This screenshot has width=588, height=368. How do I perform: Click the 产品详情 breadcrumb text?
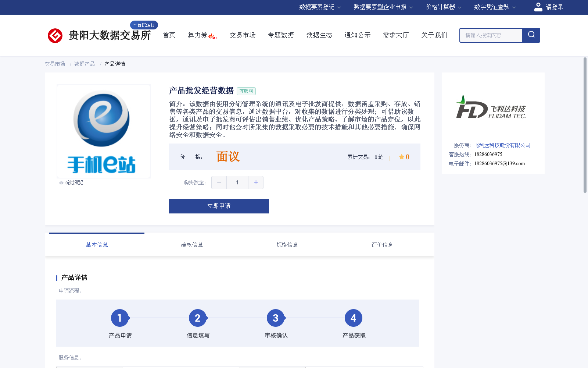pyautogui.click(x=115, y=64)
